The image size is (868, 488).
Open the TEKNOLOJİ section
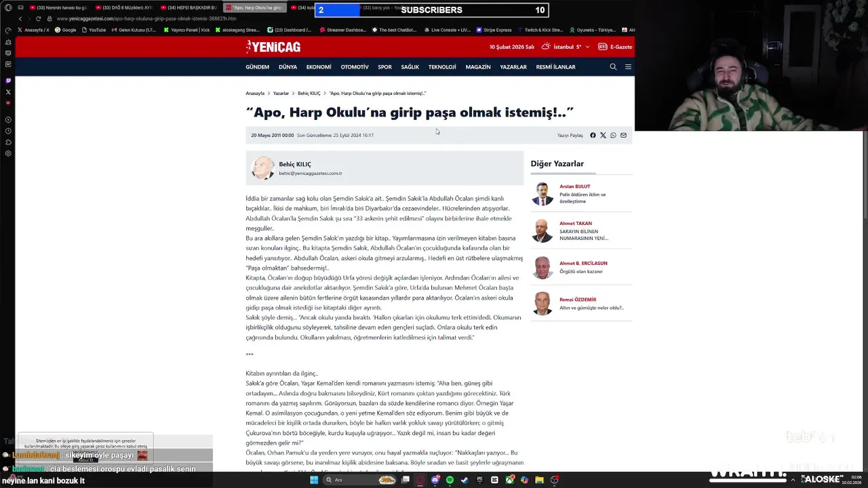pos(442,67)
